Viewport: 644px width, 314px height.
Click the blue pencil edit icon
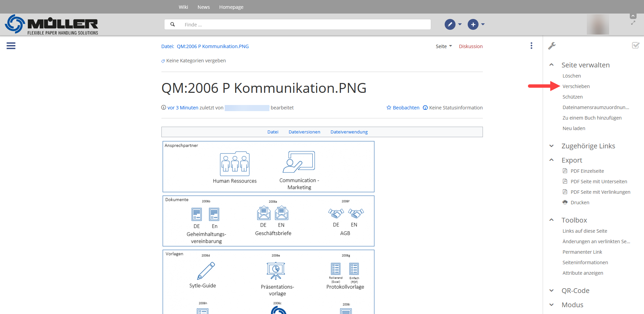[450, 24]
